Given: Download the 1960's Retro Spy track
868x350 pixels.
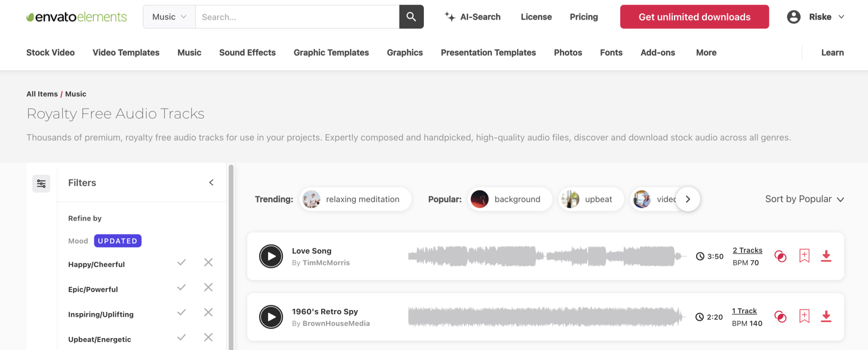Looking at the screenshot, I should [826, 316].
